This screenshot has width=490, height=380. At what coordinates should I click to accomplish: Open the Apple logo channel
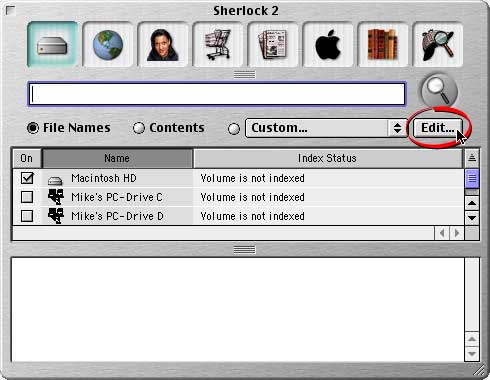coord(328,44)
